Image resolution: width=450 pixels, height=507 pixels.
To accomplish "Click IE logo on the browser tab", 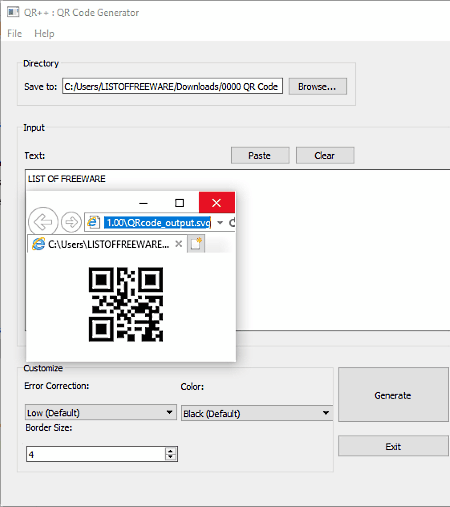I will (38, 244).
